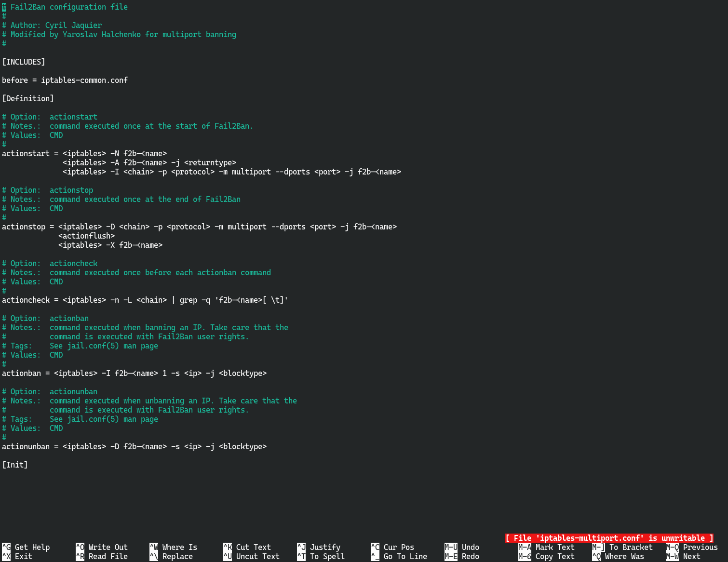Click the Redo shortcut
Screen dimensions: 728x562
pos(470,556)
